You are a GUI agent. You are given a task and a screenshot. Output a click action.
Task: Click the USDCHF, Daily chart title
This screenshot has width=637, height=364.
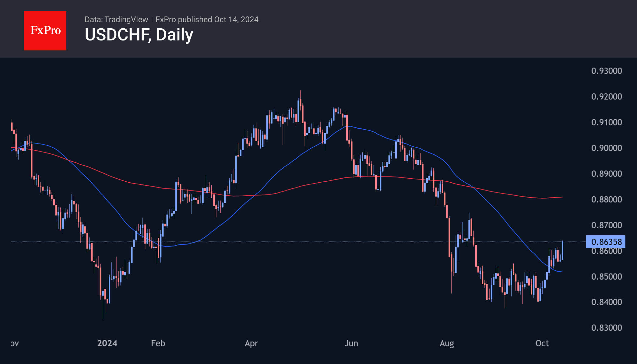(139, 35)
